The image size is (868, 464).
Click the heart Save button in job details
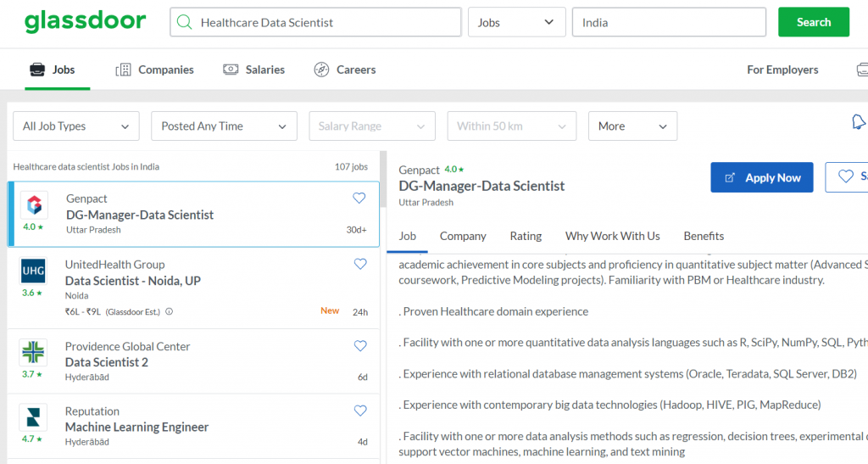point(847,177)
